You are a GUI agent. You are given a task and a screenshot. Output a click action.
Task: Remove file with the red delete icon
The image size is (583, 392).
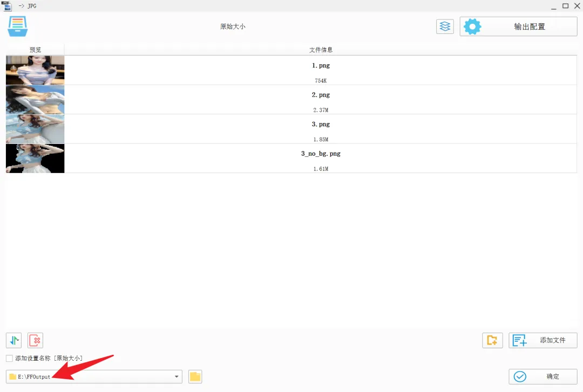(x=35, y=340)
